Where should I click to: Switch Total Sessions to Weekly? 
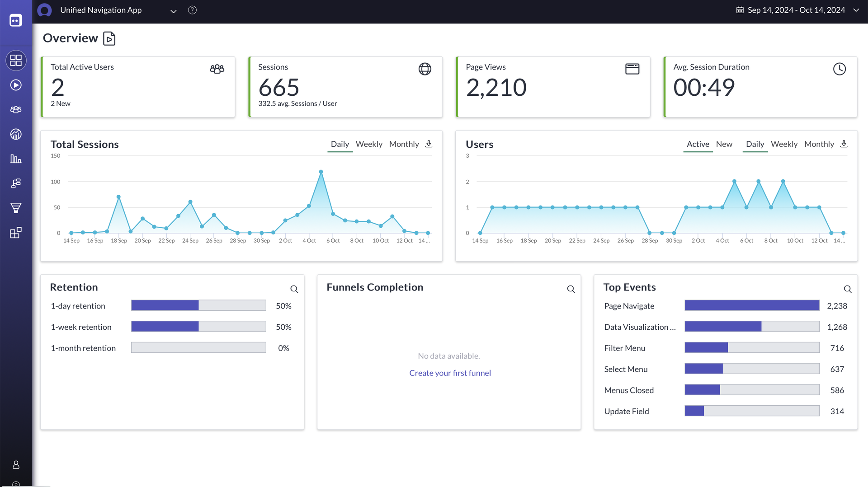369,144
